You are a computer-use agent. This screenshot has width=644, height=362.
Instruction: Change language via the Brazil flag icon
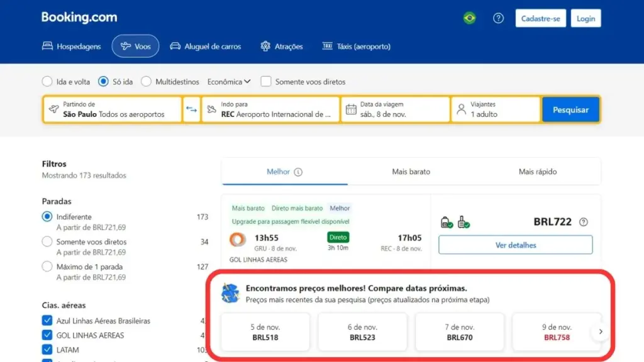(x=469, y=18)
